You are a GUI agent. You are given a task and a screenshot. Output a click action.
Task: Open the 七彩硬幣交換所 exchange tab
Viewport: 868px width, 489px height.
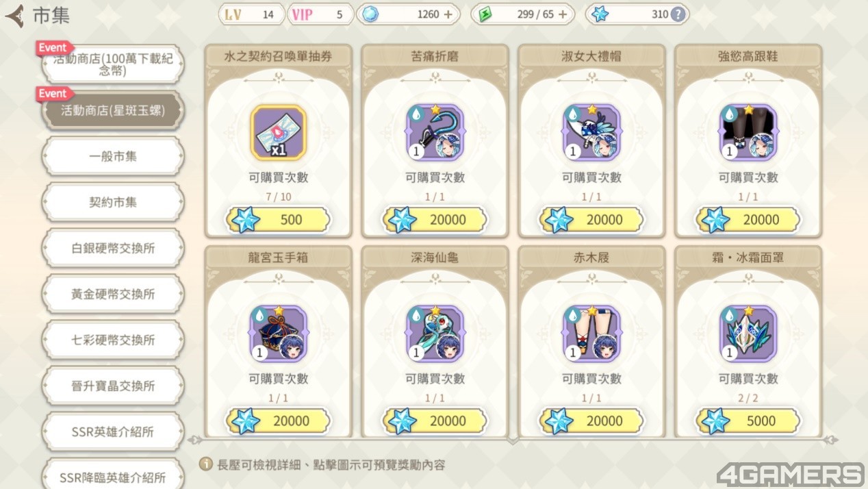coord(113,340)
